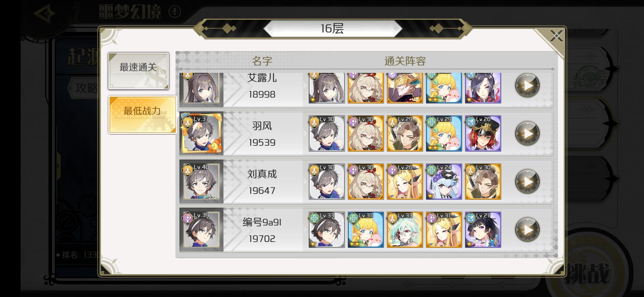Select the Lv.26 red-haired hero in 羽风's team

483,134
